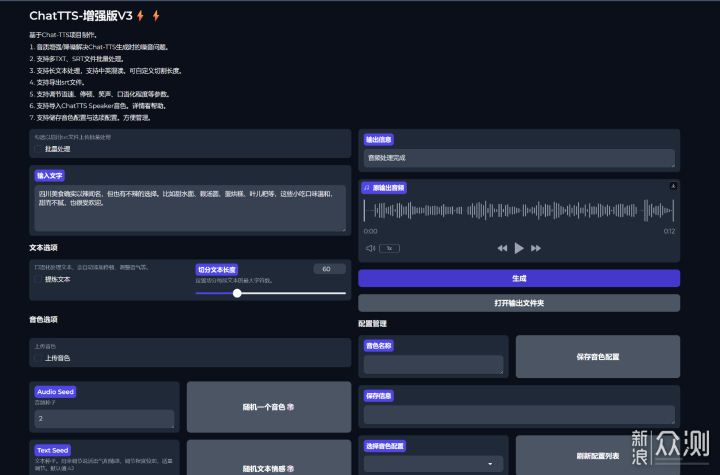Click the 0:00 elapsed time text
Screen dimensions: 720x475
371,232
